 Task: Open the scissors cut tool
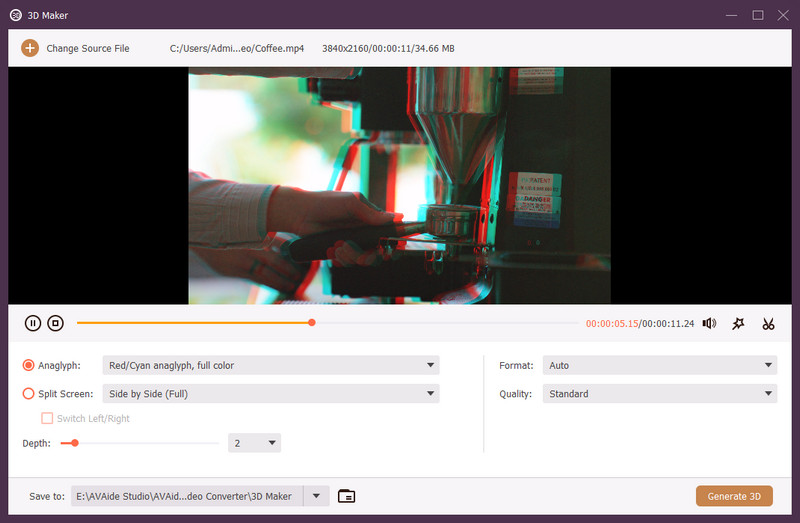[768, 323]
